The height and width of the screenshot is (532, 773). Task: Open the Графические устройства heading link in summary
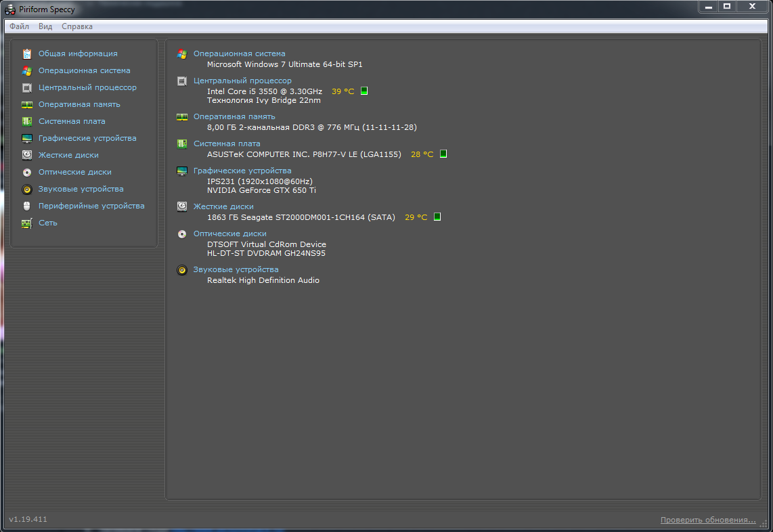pos(242,171)
